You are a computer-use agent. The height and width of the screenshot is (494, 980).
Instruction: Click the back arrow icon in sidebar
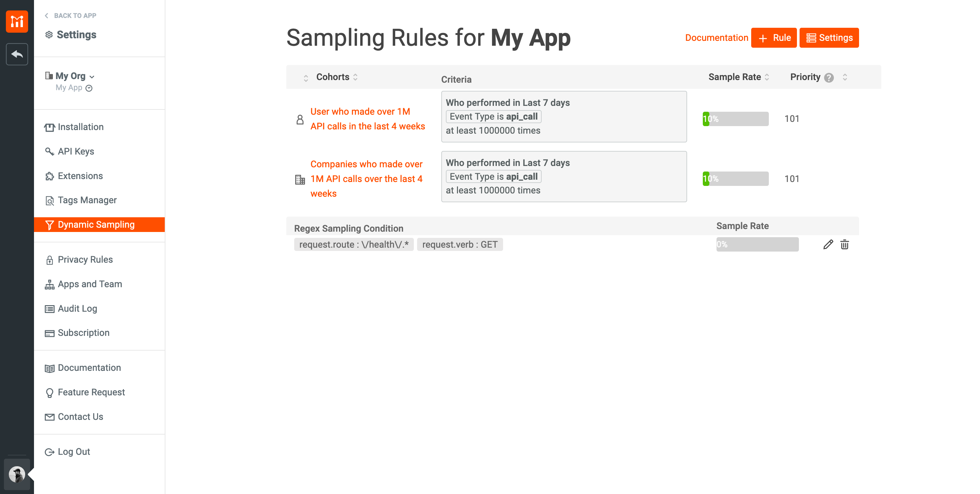pyautogui.click(x=17, y=54)
